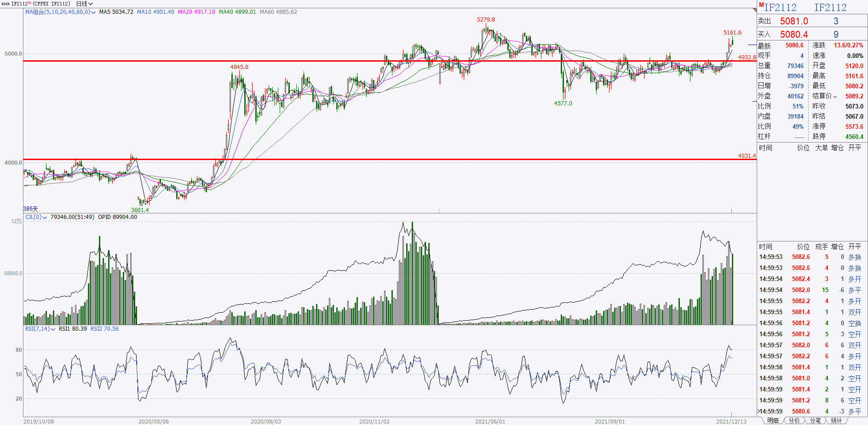The width and height of the screenshot is (868, 425).
Task: Select the MA20 4917.10 legend label
Action: click(196, 12)
